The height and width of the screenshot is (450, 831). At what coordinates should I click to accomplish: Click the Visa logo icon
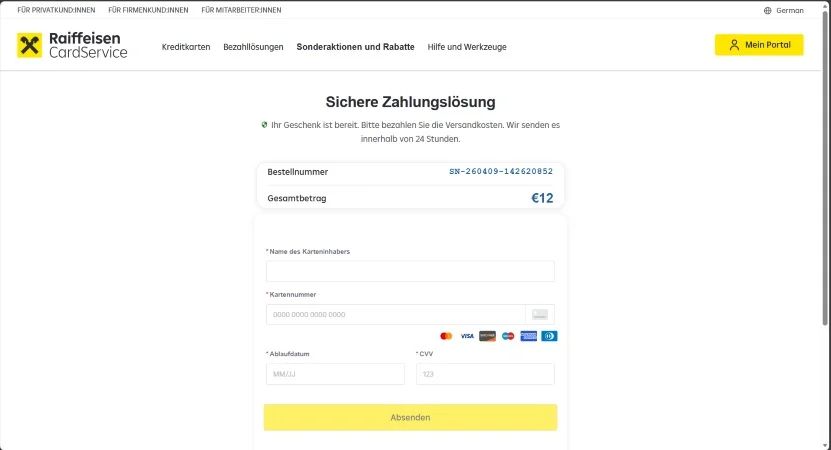[x=467, y=336]
